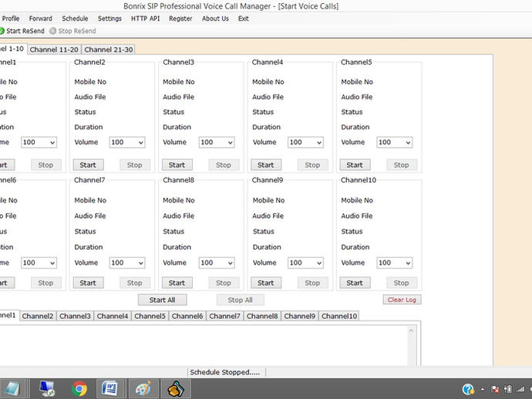532x399 pixels.
Task: Stop Channel6 call
Action: coord(45,283)
